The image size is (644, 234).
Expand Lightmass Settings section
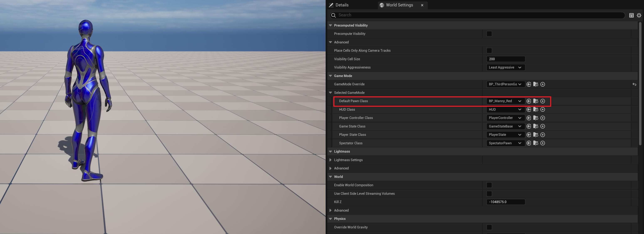pos(330,160)
